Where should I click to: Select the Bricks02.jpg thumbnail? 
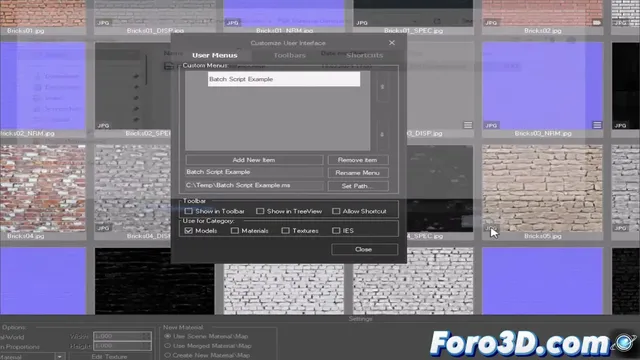coord(542,13)
